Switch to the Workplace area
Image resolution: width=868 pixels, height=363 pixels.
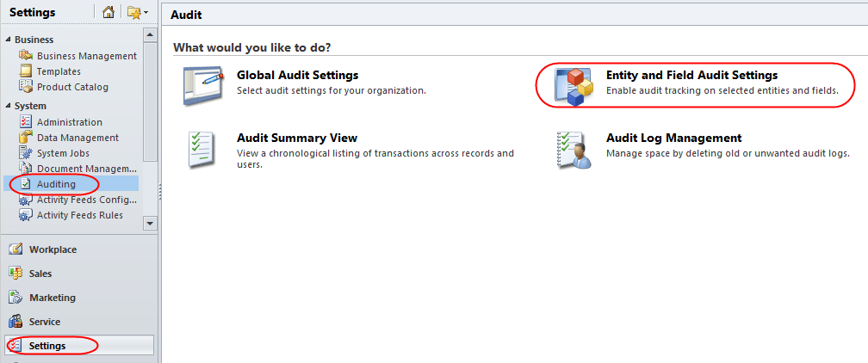click(x=53, y=249)
